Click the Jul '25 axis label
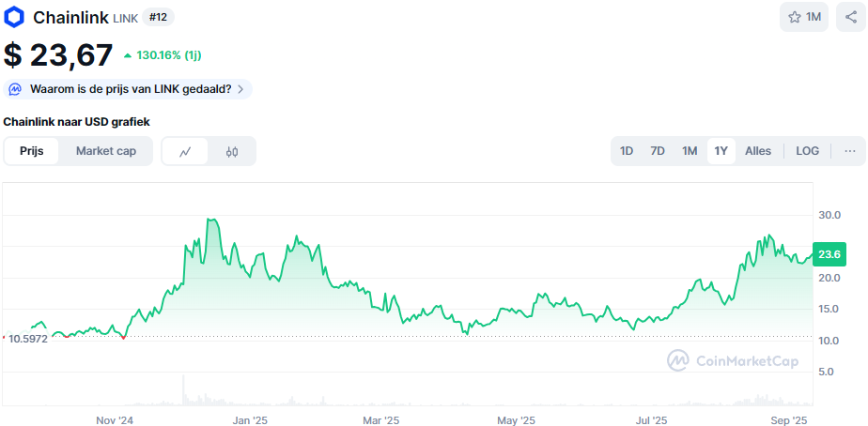Image resolution: width=868 pixels, height=426 pixels. coord(651,420)
